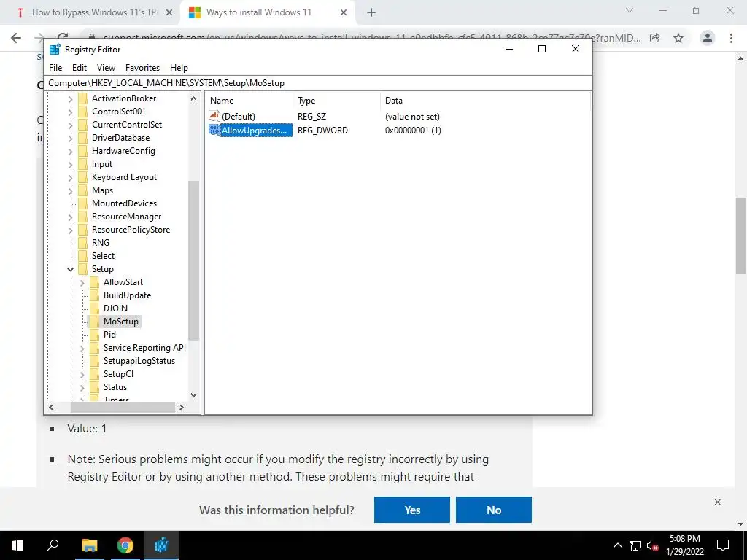Select the Status key
Image resolution: width=747 pixels, height=560 pixels.
click(115, 387)
